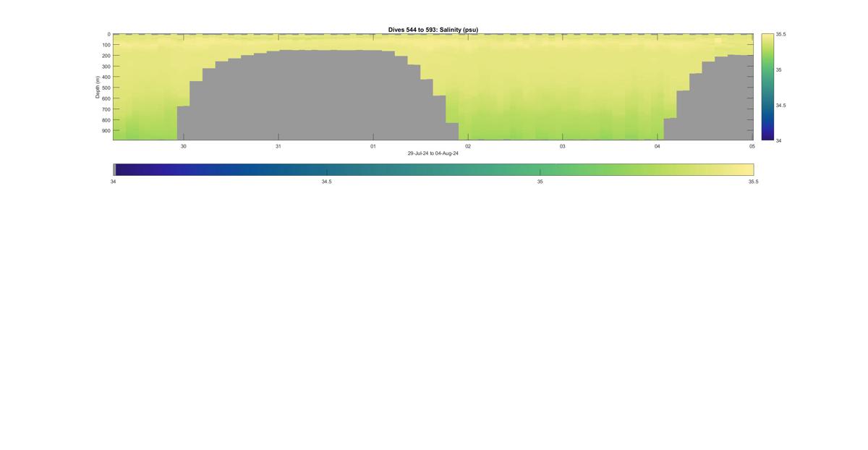Select the depth tick label "500"
The image size is (868, 450).
(x=106, y=88)
